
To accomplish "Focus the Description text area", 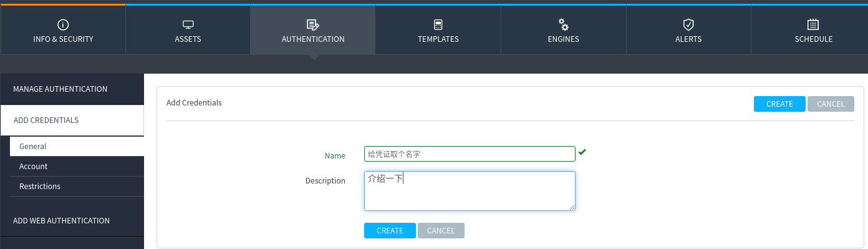I will (470, 191).
